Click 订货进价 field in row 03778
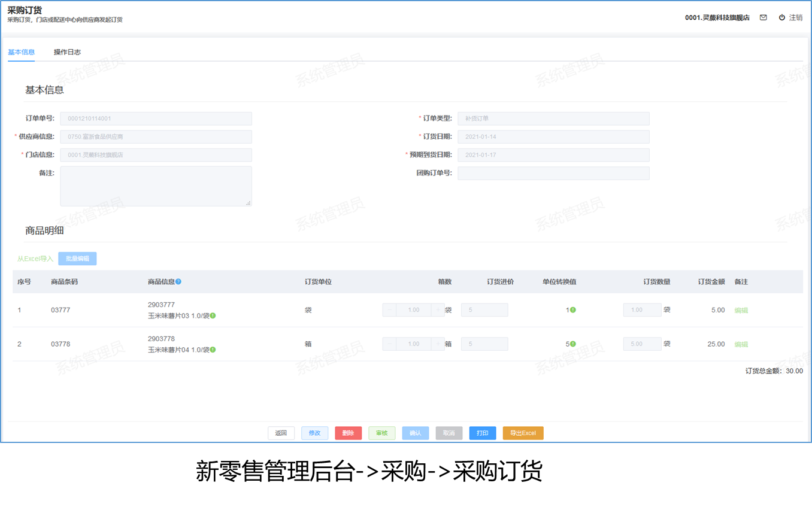The width and height of the screenshot is (812, 516). pyautogui.click(x=484, y=344)
